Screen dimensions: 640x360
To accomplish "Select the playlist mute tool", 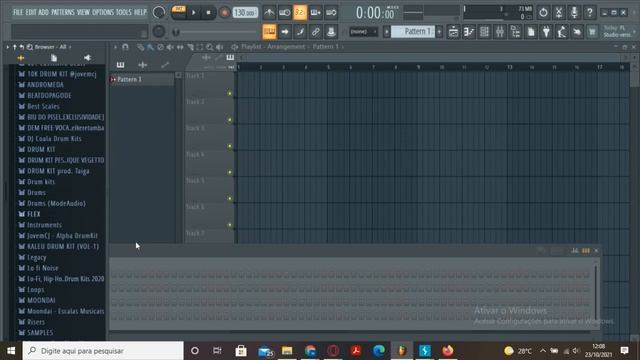I will (x=170, y=47).
